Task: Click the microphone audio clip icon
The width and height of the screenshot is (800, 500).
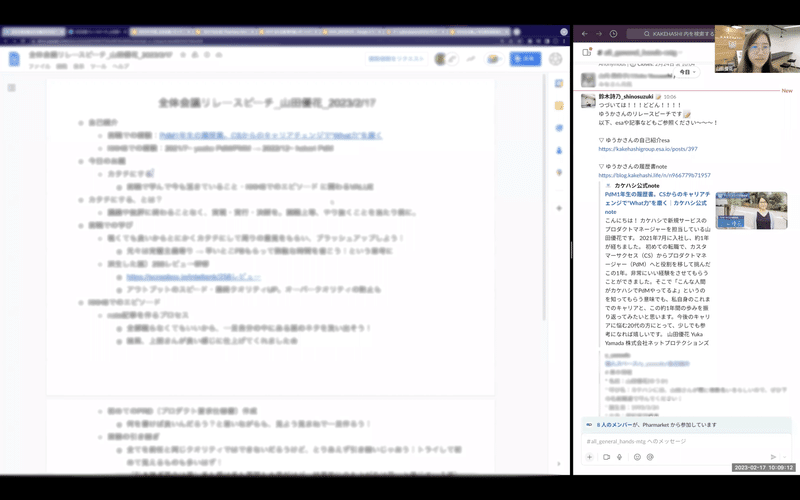Action: click(619, 457)
